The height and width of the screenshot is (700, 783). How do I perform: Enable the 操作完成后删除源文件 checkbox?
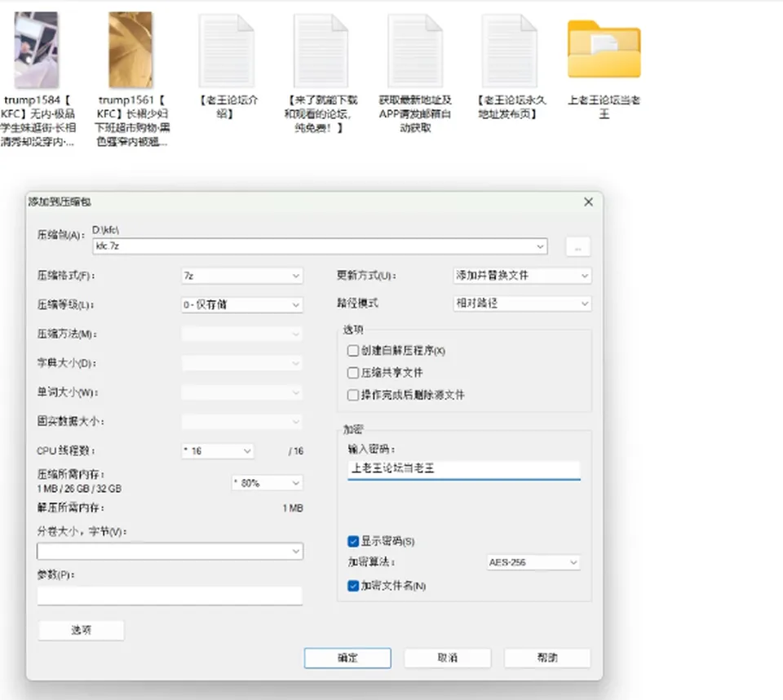tap(353, 395)
